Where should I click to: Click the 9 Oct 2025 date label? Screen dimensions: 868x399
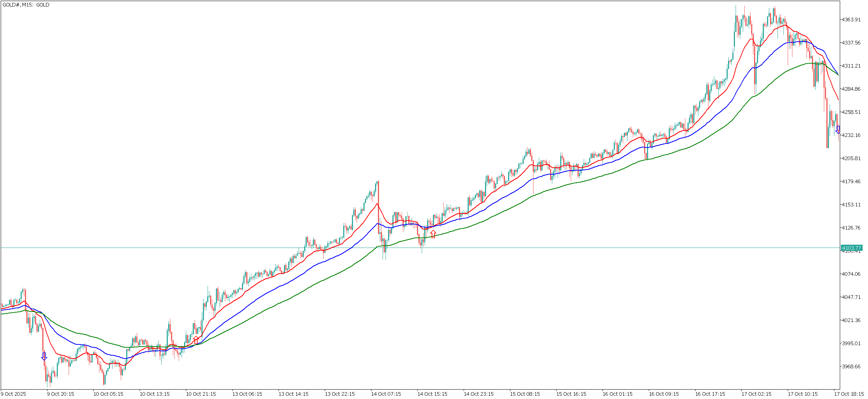[x=13, y=394]
